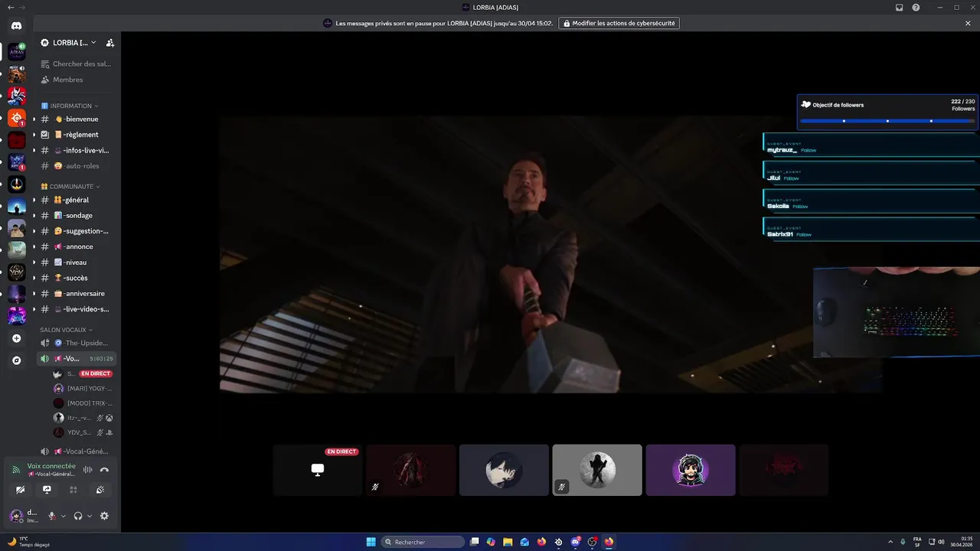This screenshot has width=980, height=551.
Task: Expand threads arrow beside -général
Action: tap(34, 200)
